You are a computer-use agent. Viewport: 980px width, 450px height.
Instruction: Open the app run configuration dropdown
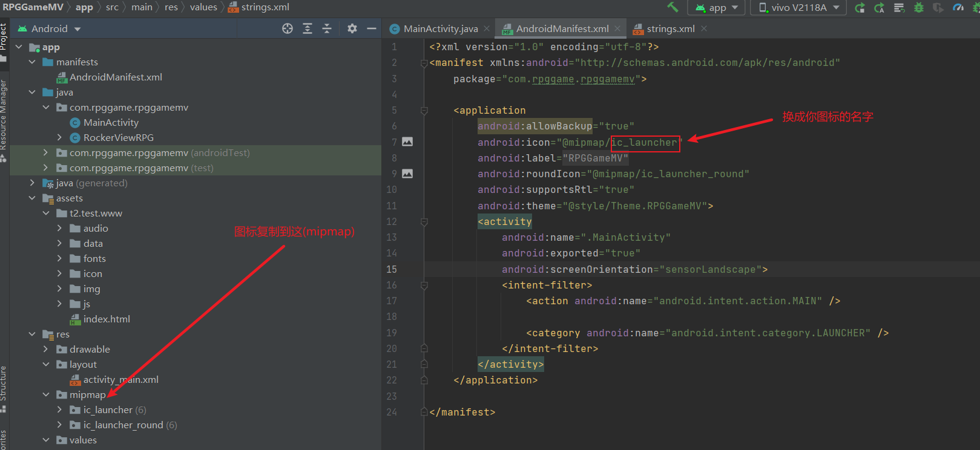[x=717, y=8]
